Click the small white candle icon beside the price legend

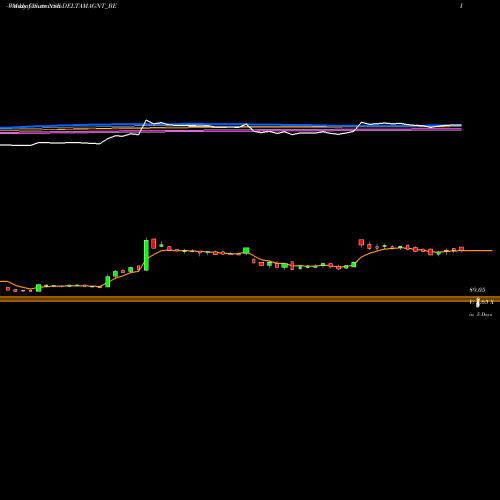[478, 302]
